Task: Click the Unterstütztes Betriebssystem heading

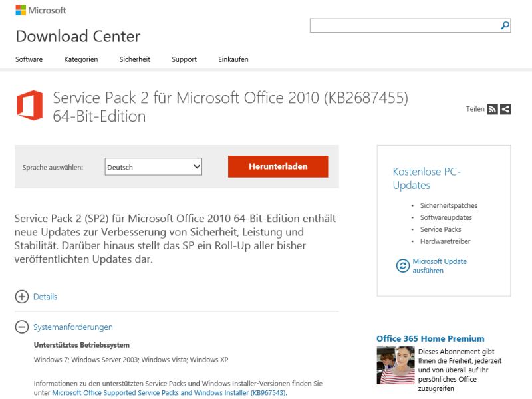Action: 81,345
